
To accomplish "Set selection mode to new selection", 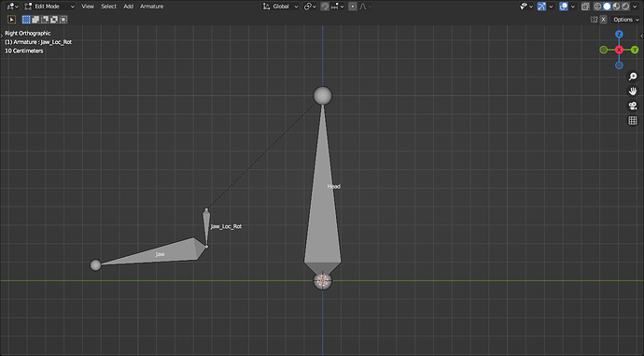I will (x=26, y=20).
